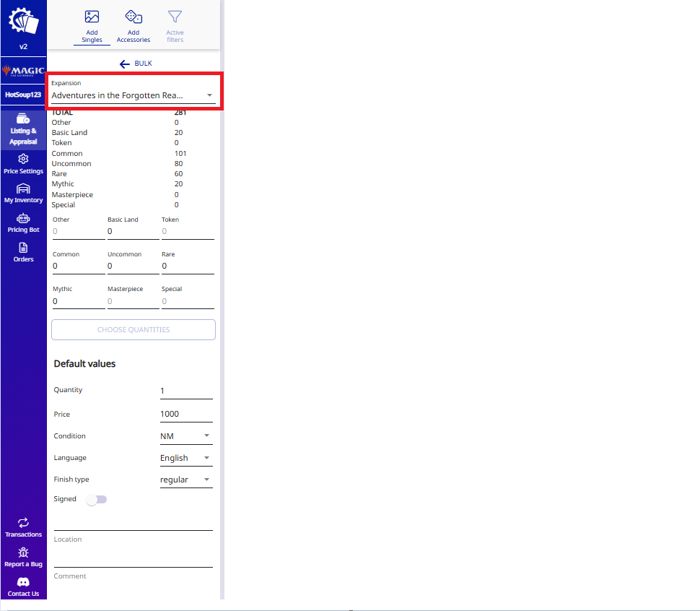Click the BULK back link text

coord(144,64)
